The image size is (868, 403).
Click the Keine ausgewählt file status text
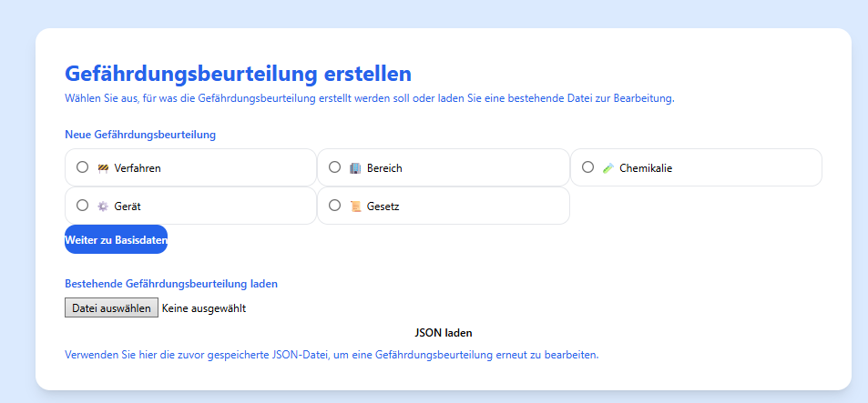pos(204,308)
